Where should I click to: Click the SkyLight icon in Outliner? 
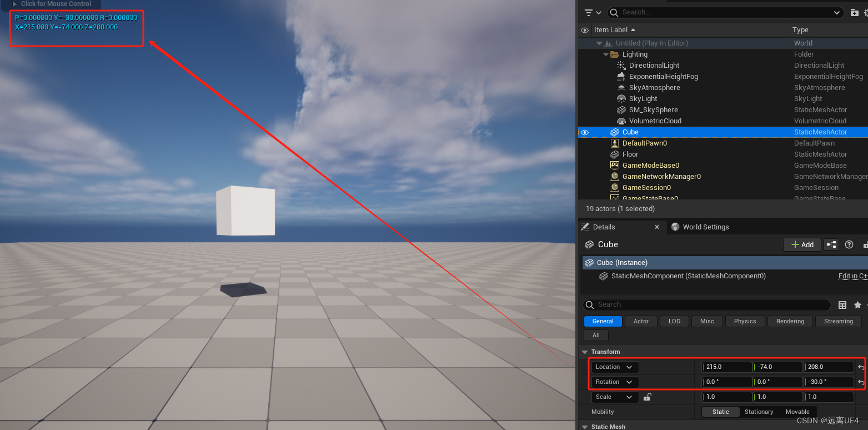pyautogui.click(x=620, y=98)
